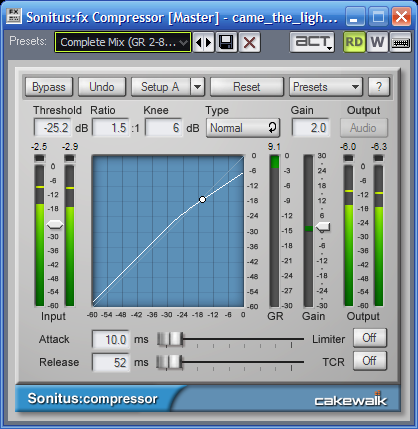
Task: Reset right output peak clip indicator
Action: coord(379,158)
